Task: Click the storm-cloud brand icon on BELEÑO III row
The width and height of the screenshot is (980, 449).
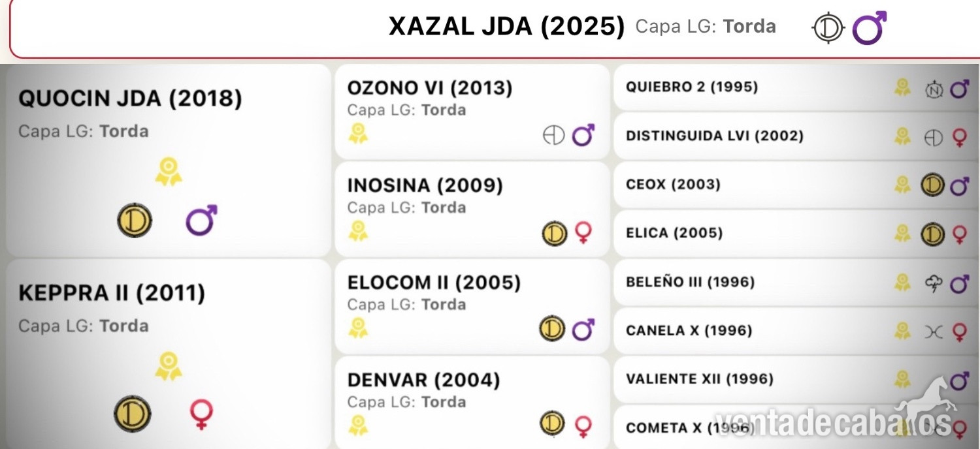Action: pyautogui.click(x=934, y=283)
